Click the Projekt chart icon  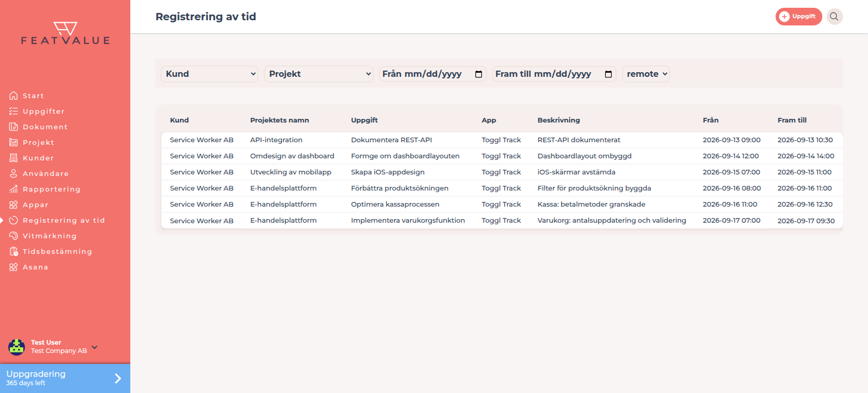13,142
